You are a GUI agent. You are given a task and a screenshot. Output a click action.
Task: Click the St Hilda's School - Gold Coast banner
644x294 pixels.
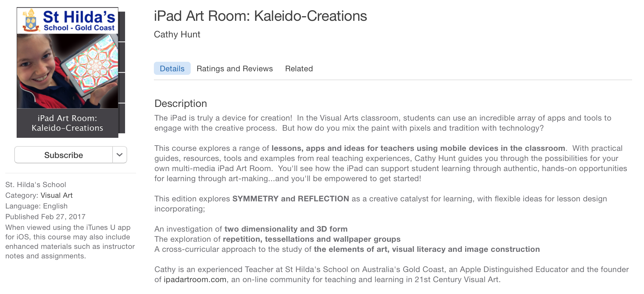tap(68, 20)
